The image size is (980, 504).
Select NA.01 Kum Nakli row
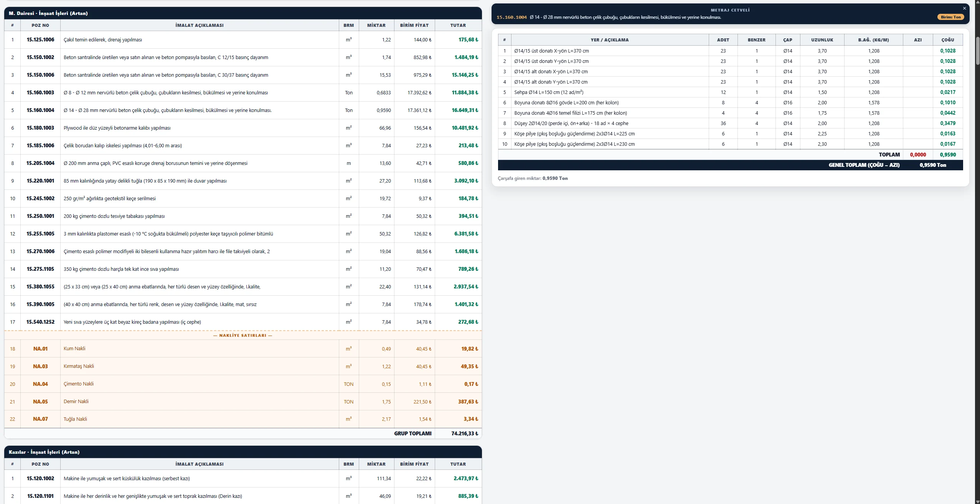(243, 349)
